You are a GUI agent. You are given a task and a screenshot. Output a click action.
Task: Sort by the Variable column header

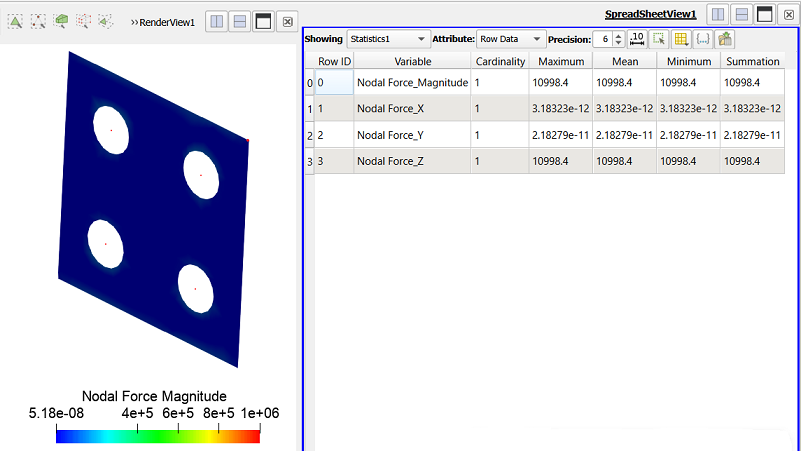pyautogui.click(x=412, y=61)
